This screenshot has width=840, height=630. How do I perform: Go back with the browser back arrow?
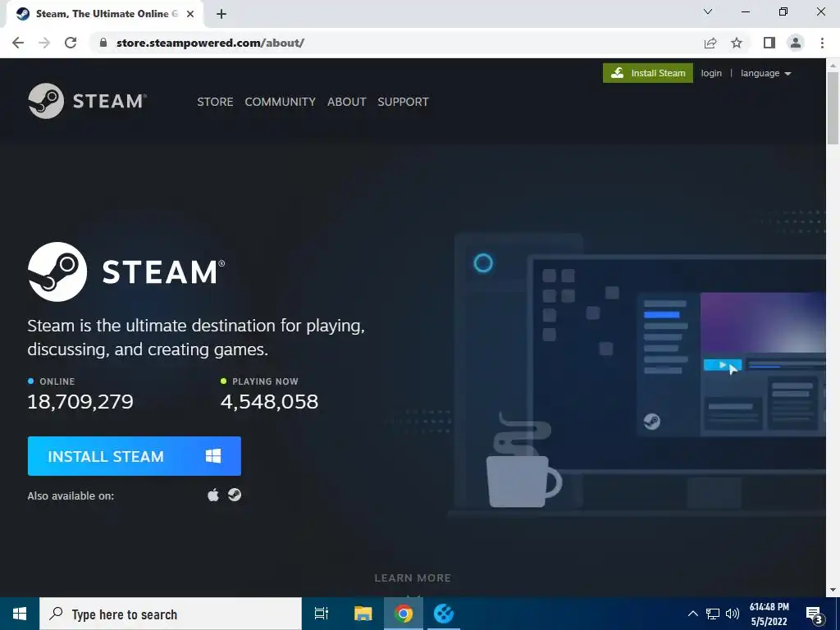click(18, 43)
